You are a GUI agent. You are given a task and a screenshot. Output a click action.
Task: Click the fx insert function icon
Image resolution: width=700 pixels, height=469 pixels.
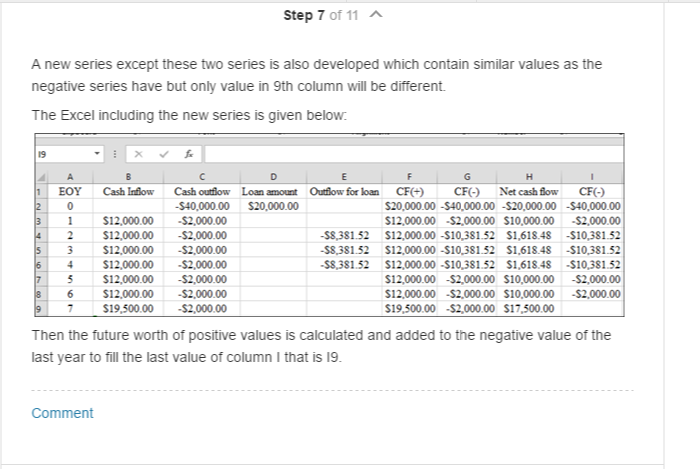click(x=189, y=154)
